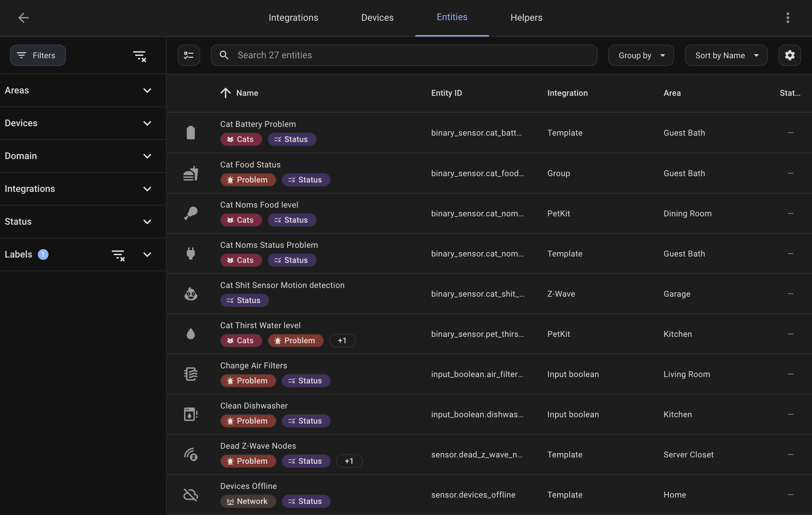The height and width of the screenshot is (515, 812).
Task: Click the battery icon on Cat Battery Problem row
Action: [x=191, y=132]
